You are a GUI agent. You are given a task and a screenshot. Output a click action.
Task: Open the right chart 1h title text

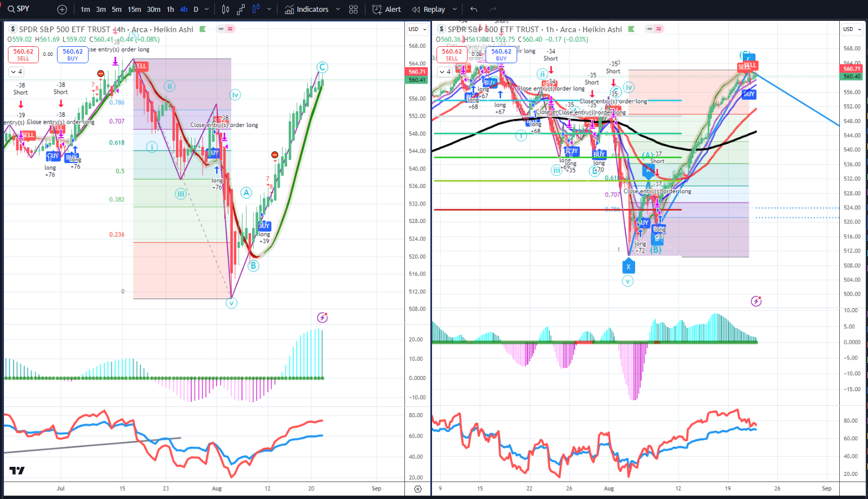[x=535, y=29]
